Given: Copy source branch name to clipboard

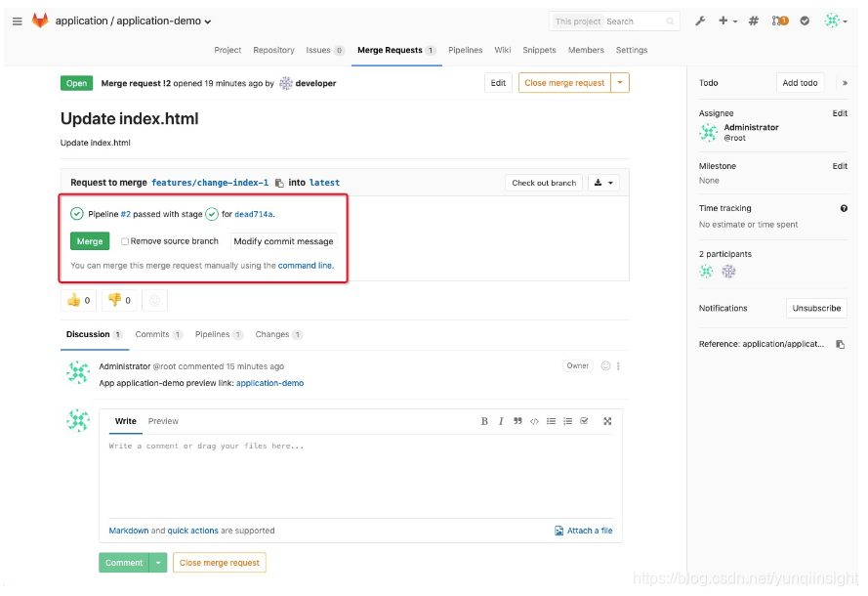Looking at the screenshot, I should (279, 183).
